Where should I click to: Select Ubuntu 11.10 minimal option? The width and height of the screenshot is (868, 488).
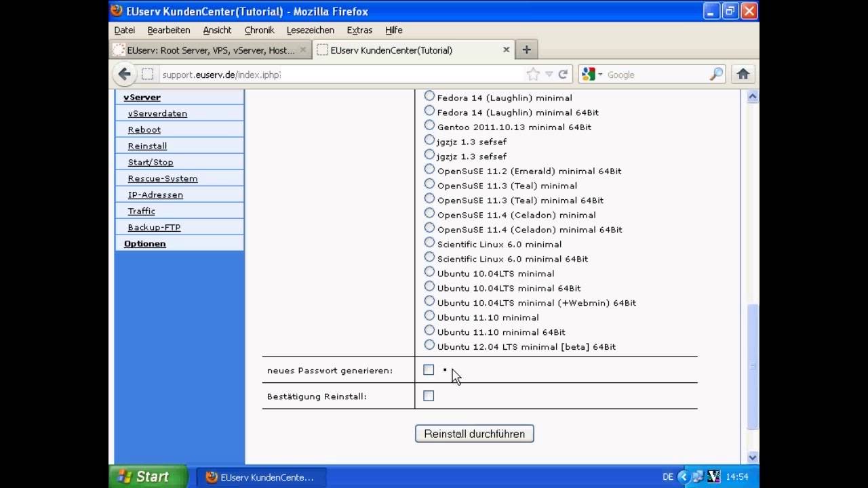pos(429,316)
